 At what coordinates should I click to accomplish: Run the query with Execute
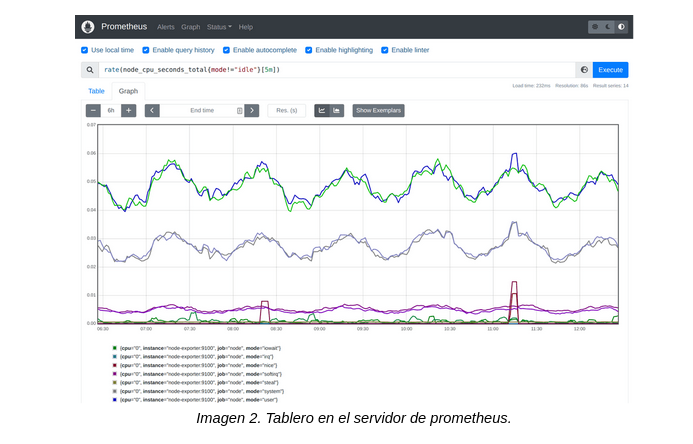coord(610,70)
